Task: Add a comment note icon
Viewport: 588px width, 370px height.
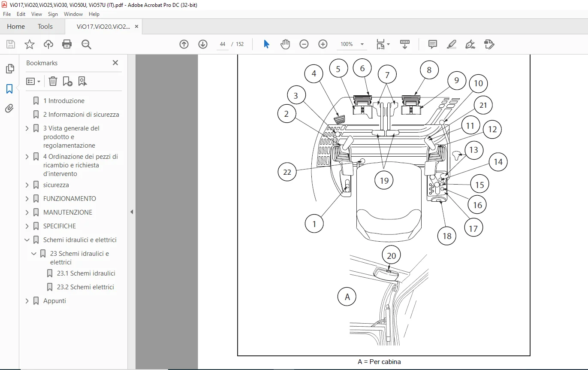Action: pyautogui.click(x=433, y=44)
